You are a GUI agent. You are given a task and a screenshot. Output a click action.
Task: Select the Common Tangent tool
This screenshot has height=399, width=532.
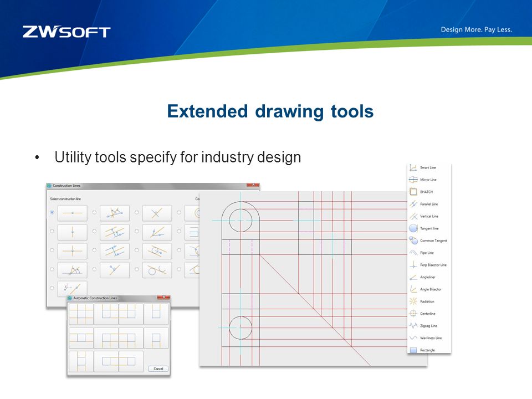pyautogui.click(x=429, y=241)
